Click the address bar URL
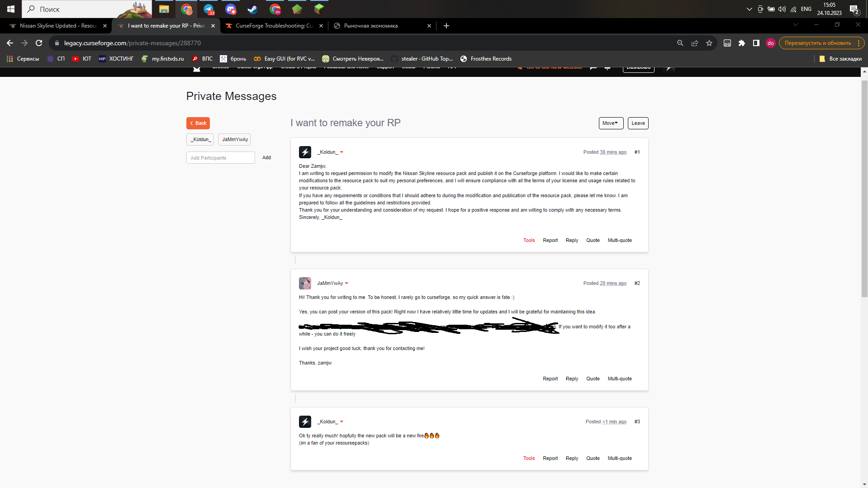Image resolution: width=868 pixels, height=488 pixels. (x=133, y=43)
